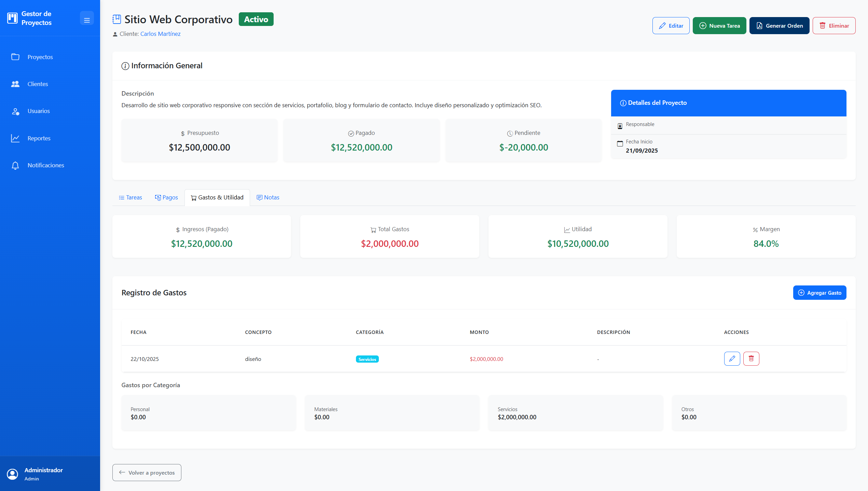Click the Administrador profile avatar icon
The image size is (868, 491).
(13, 474)
